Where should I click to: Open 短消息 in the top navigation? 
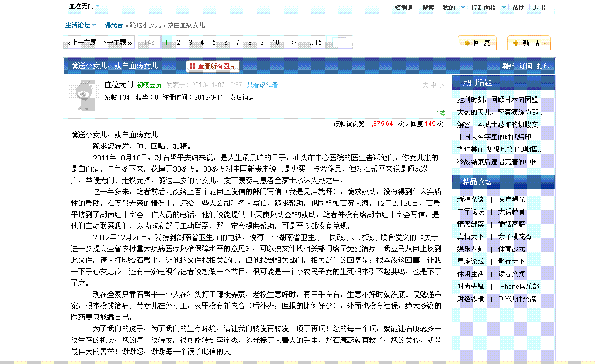404,8
